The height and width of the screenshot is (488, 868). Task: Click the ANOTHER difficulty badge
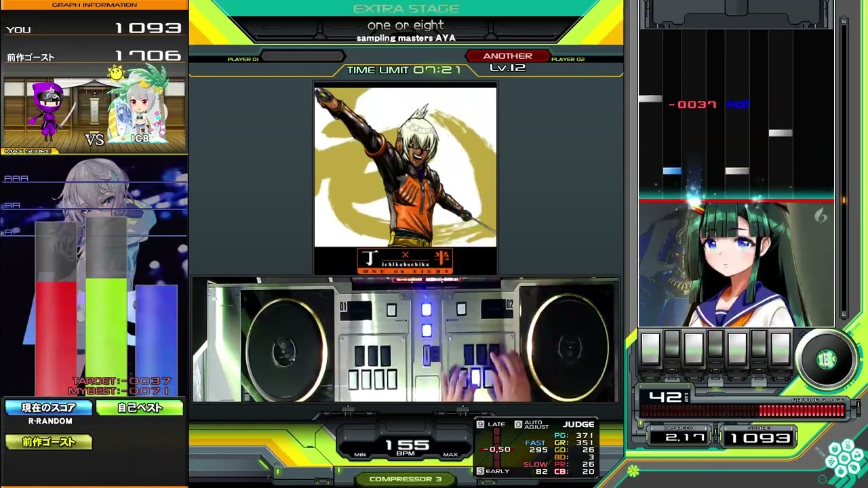point(507,56)
